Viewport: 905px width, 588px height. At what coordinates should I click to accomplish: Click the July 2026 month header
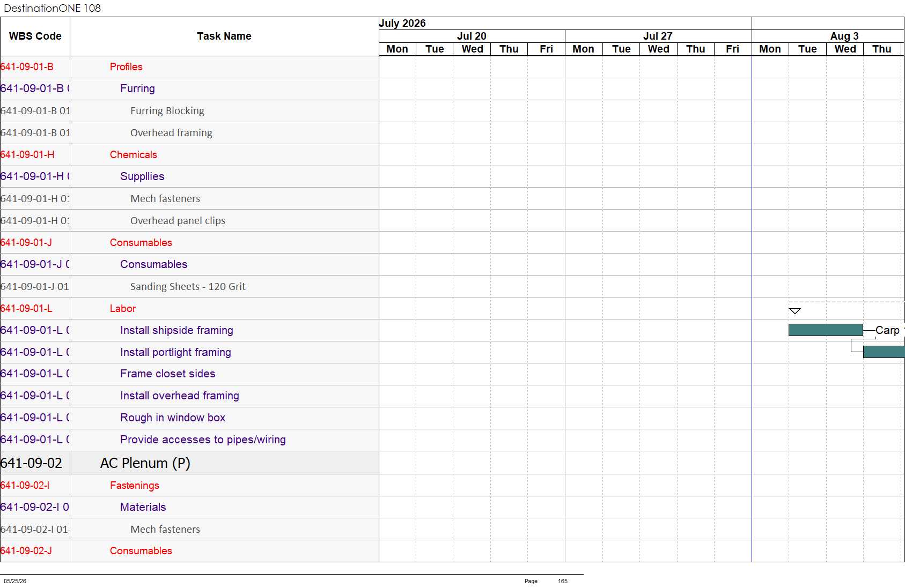402,23
